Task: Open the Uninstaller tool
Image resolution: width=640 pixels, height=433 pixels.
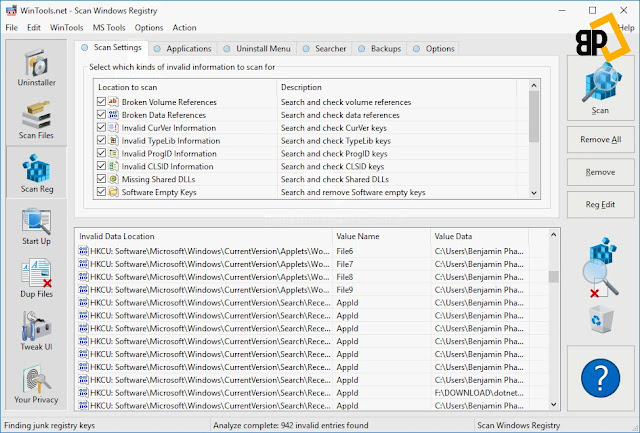Action: (x=36, y=68)
